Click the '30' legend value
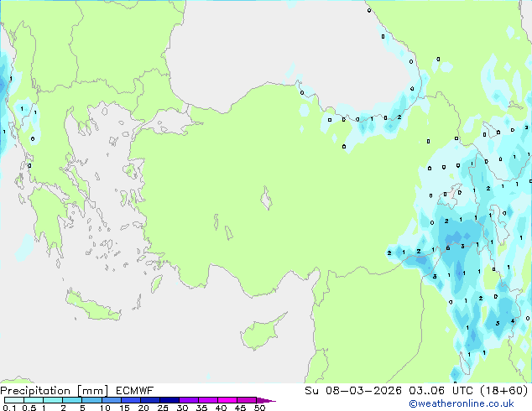The width and height of the screenshot is (532, 411). [182, 408]
